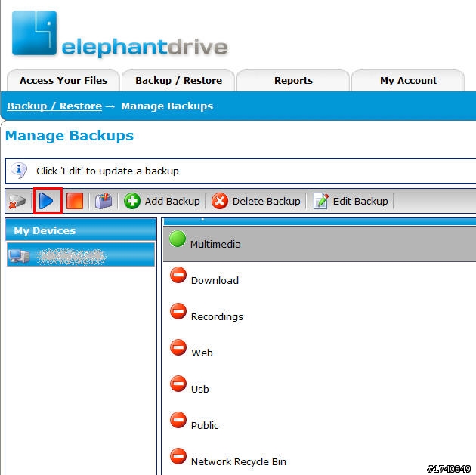The width and height of the screenshot is (476, 475).
Task: Select the blurred device under My Devices
Action: [81, 254]
